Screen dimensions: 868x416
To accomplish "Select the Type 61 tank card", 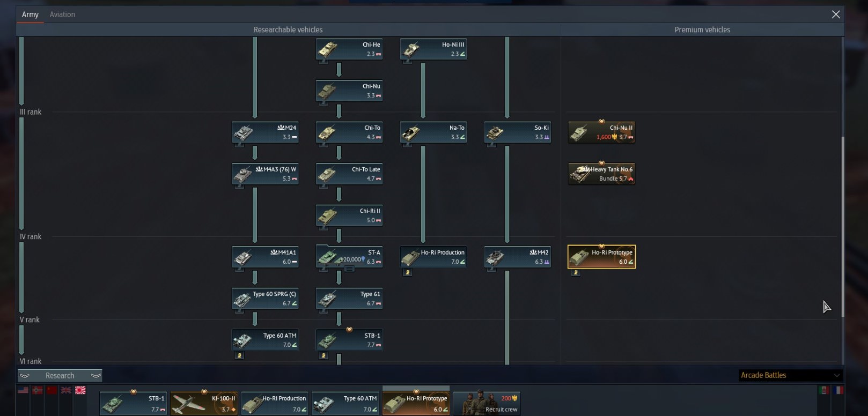I will (349, 299).
